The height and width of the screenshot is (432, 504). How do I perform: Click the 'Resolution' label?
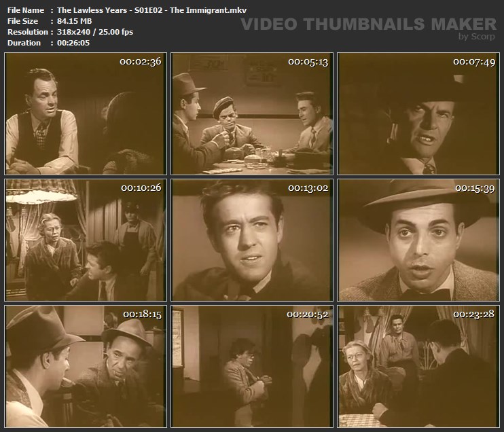(28, 32)
